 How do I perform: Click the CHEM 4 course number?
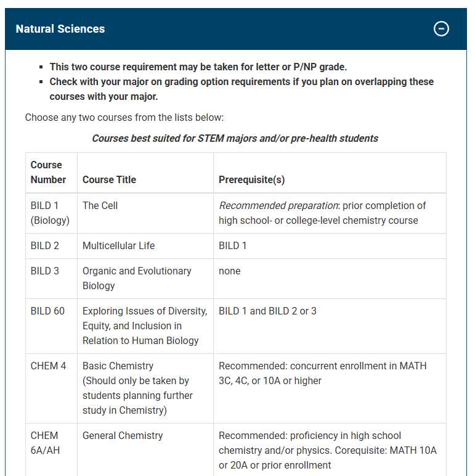click(x=48, y=366)
